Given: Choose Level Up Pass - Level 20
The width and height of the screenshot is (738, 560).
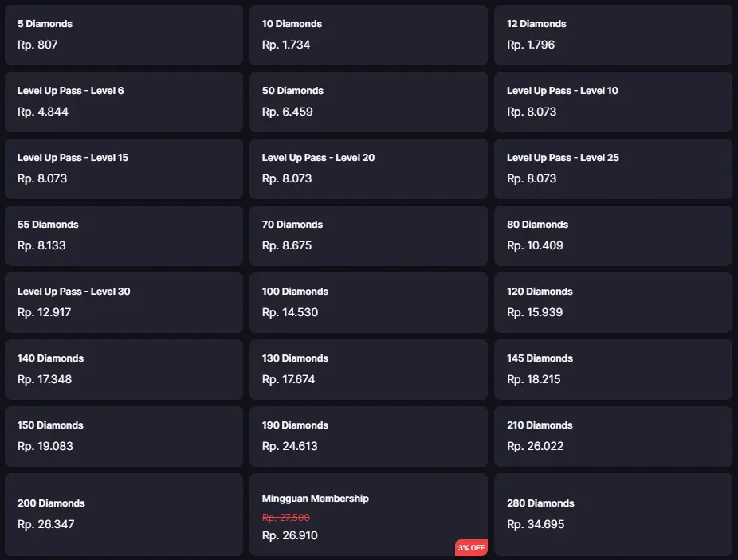Looking at the screenshot, I should coord(368,168).
